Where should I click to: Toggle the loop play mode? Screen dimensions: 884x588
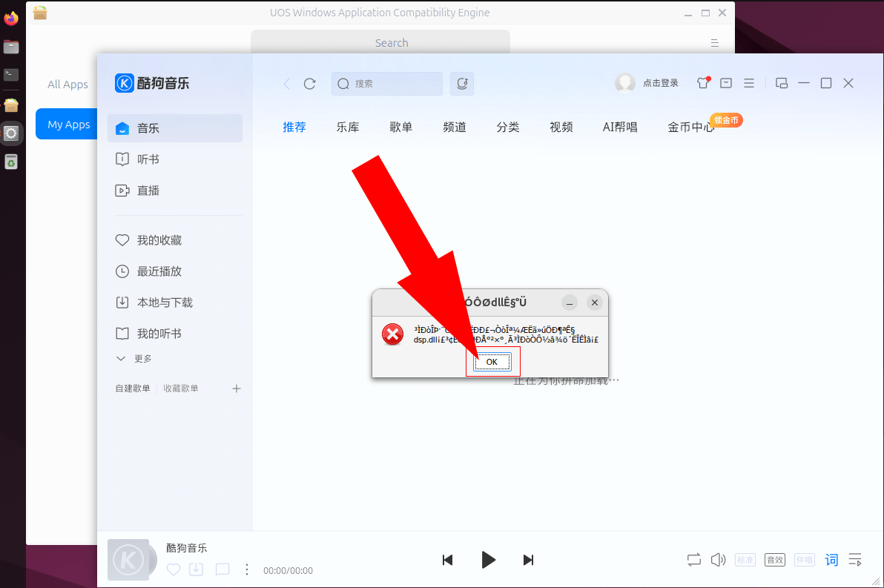pos(694,560)
